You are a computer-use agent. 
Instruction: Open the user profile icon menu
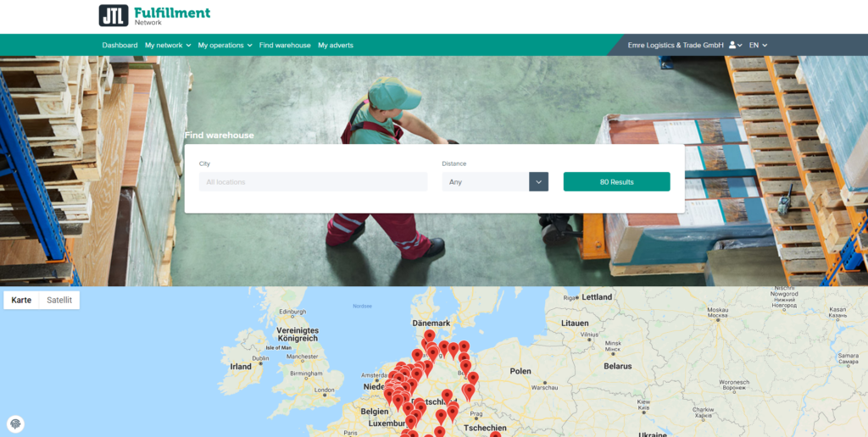735,46
